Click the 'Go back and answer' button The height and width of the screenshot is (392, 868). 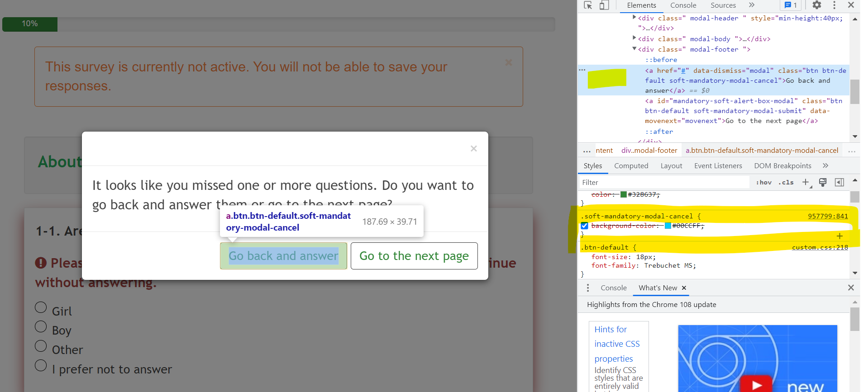(x=283, y=256)
